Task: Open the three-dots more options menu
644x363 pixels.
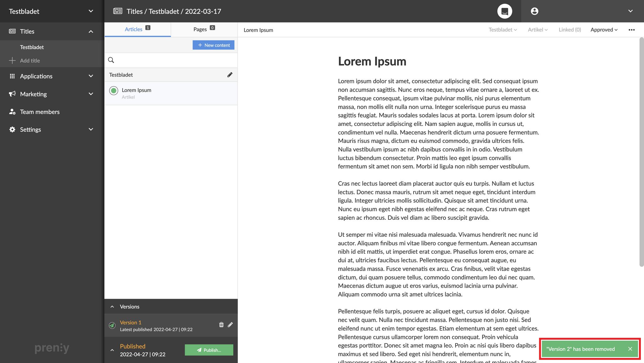Action: 631,30
